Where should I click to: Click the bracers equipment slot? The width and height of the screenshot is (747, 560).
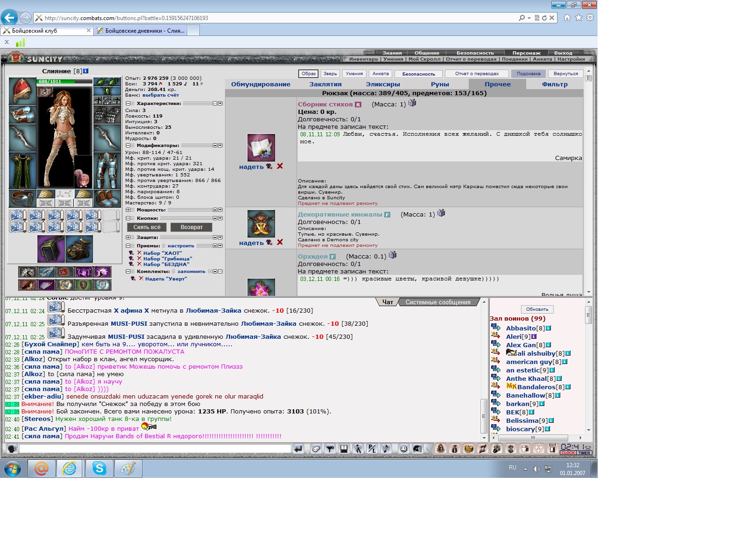22,115
